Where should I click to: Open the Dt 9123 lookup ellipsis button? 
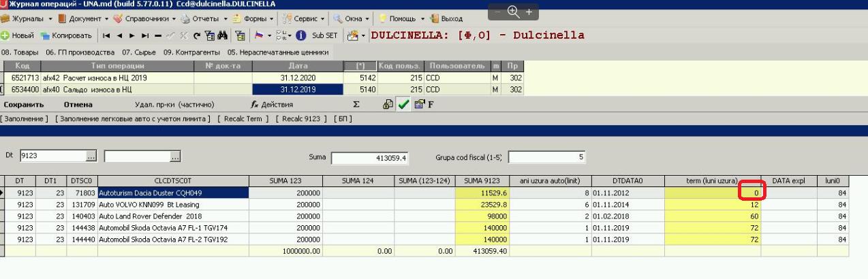[x=91, y=157]
